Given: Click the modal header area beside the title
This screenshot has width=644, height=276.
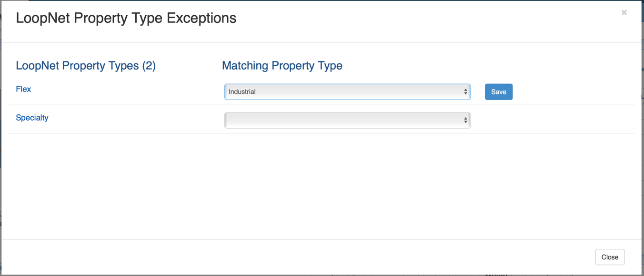Looking at the screenshot, I should coord(429,19).
